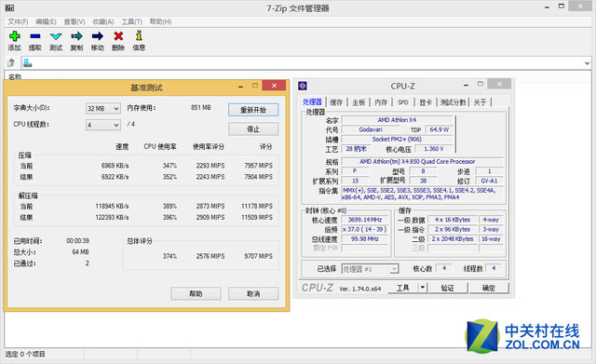Click the 122393 KB/s decompression result speed
The height and width of the screenshot is (364, 596).
point(112,218)
